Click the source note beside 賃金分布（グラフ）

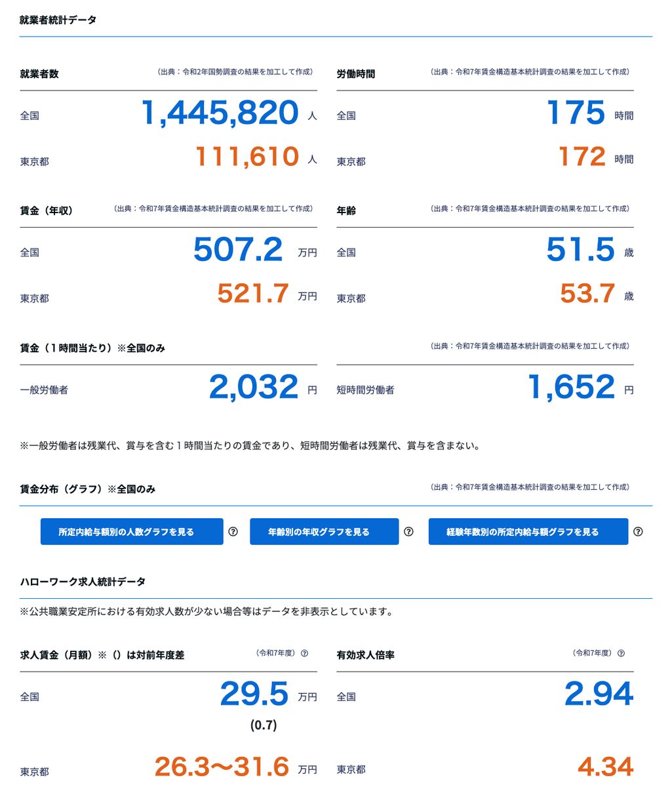click(530, 487)
